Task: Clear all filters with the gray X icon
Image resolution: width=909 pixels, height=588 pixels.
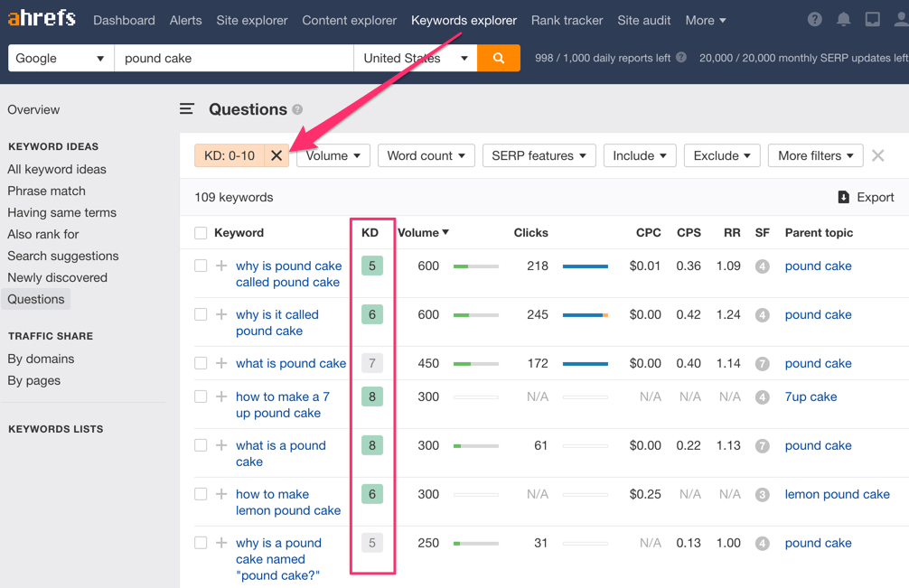Action: [877, 154]
